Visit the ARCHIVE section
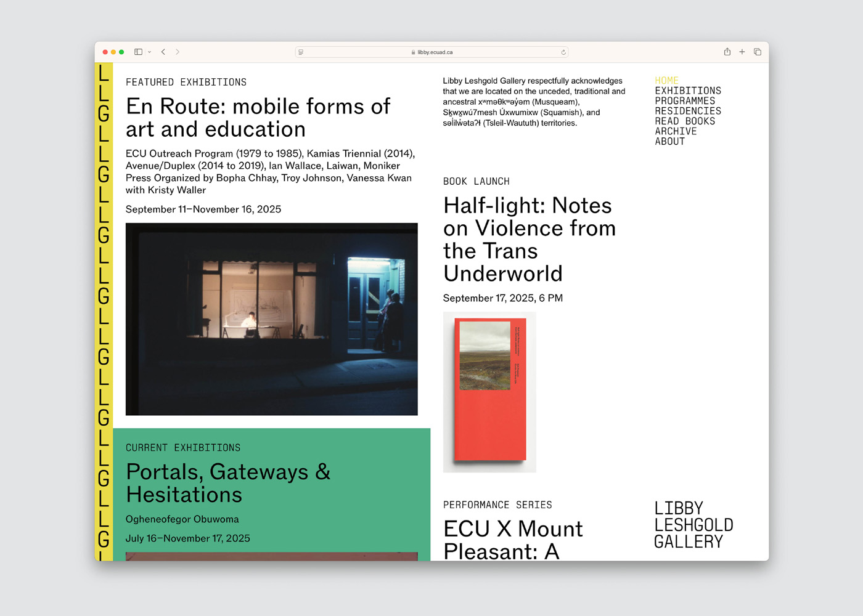Image resolution: width=863 pixels, height=616 pixels. [x=676, y=131]
